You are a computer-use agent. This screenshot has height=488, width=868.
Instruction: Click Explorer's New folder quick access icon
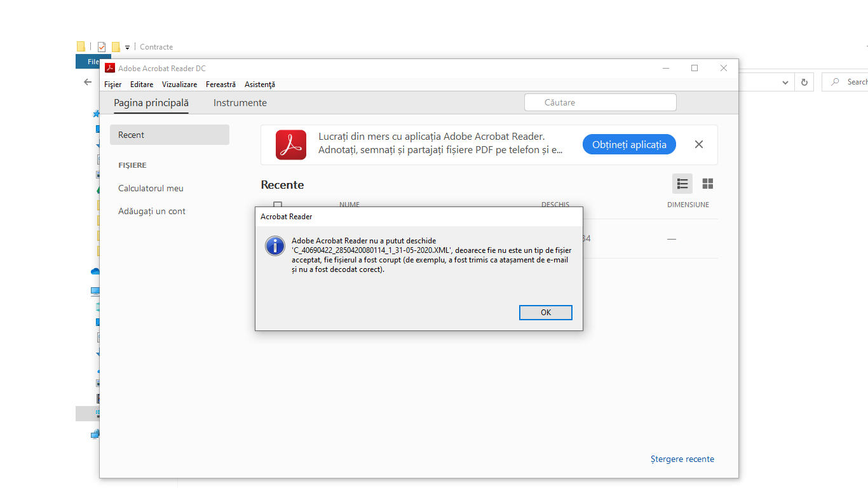coord(116,46)
